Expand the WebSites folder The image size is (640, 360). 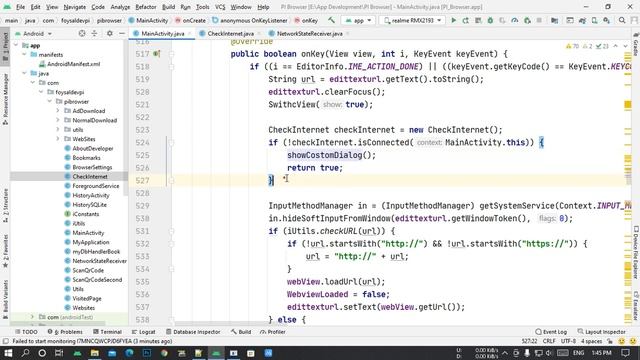click(x=58, y=139)
